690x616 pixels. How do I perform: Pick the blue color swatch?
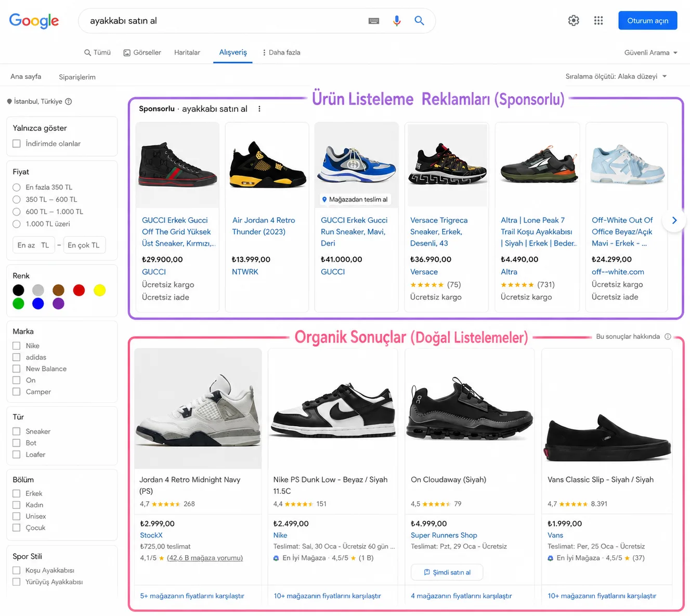pyautogui.click(x=38, y=304)
